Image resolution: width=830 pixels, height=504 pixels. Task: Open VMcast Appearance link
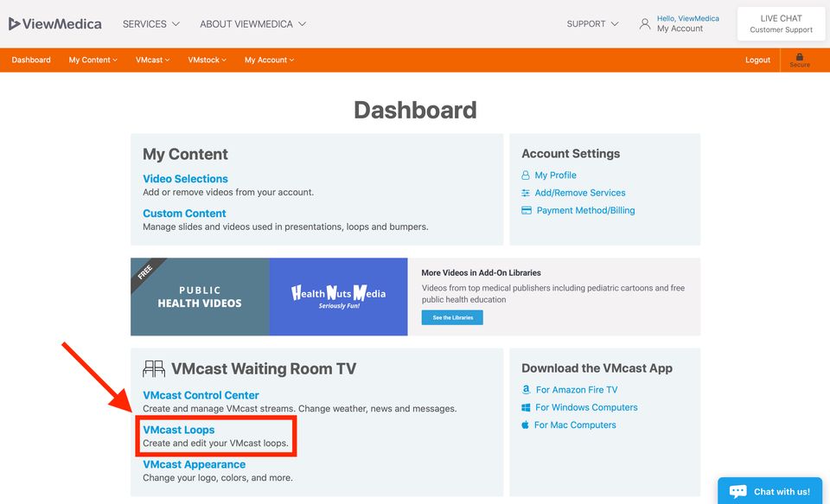195,464
